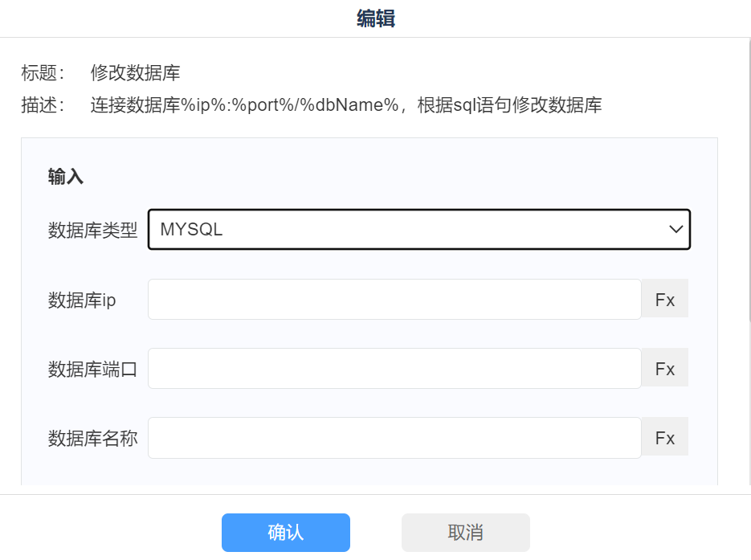This screenshot has height=560, width=751.
Task: Click the 标题: label
Action: click(x=43, y=73)
